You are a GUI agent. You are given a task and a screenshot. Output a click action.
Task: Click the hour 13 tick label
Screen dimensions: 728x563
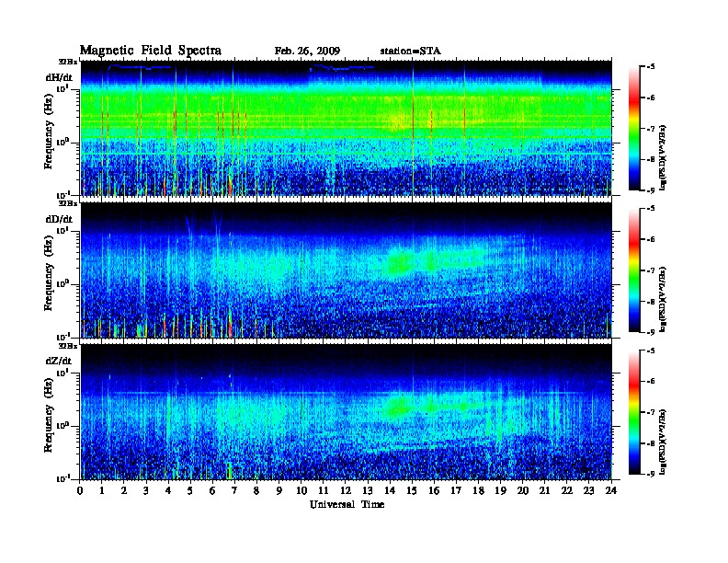coord(368,490)
